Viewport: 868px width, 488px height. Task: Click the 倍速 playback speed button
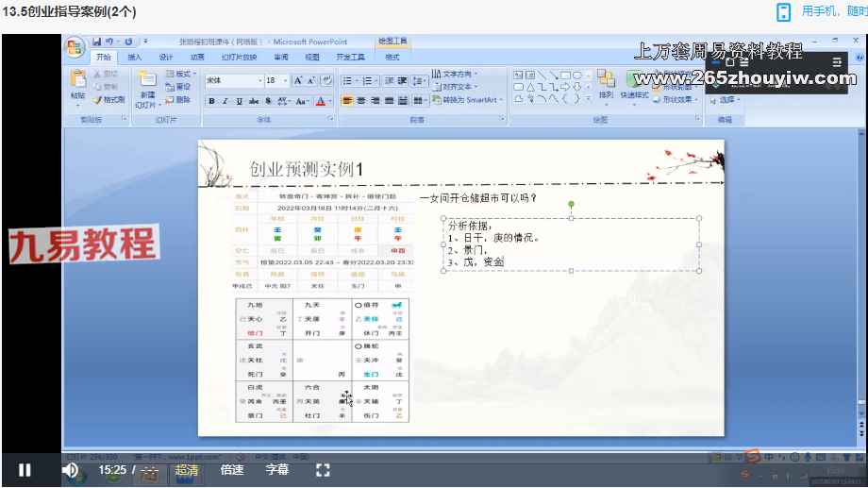point(232,470)
